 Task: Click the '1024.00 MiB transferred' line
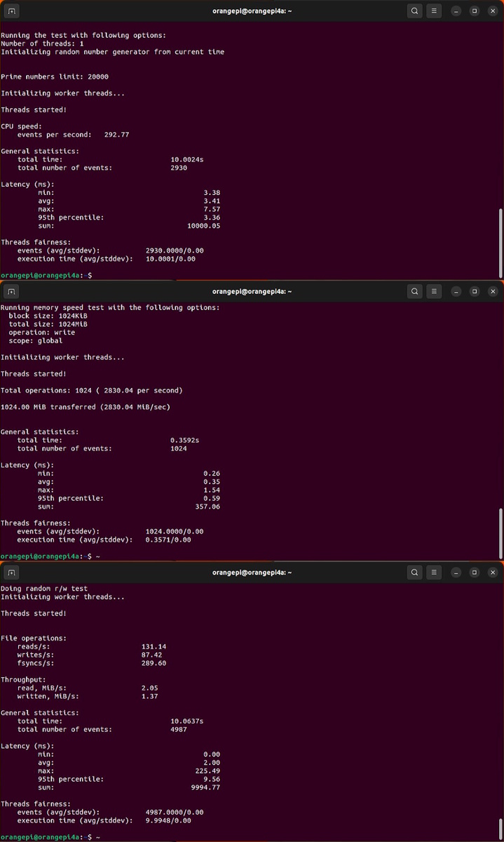tap(86, 407)
